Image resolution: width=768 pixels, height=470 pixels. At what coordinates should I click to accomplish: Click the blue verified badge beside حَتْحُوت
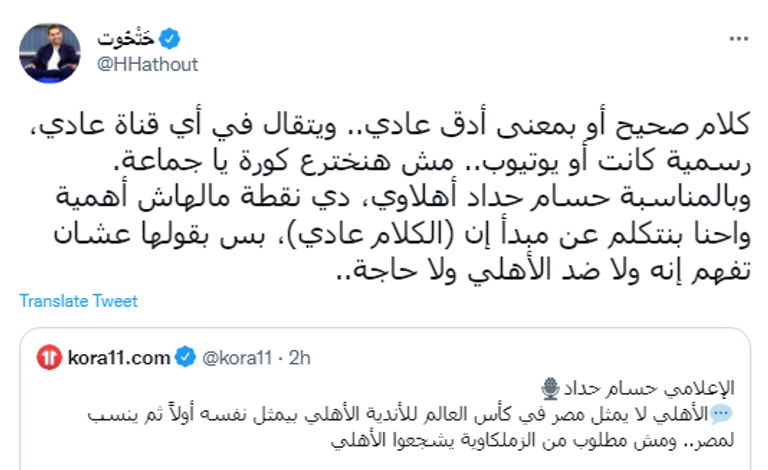pos(171,39)
